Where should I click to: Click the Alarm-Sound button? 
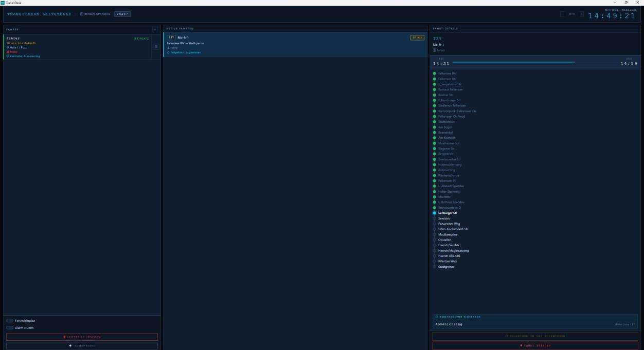(x=82, y=346)
